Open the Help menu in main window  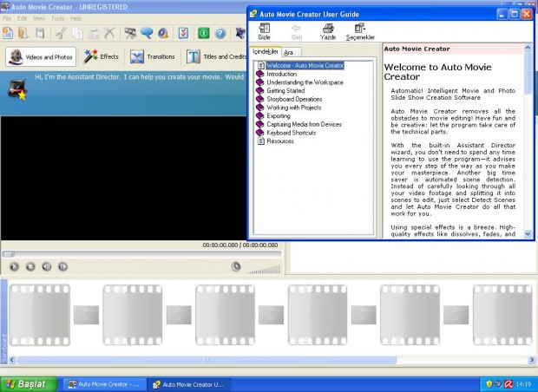coord(75,18)
